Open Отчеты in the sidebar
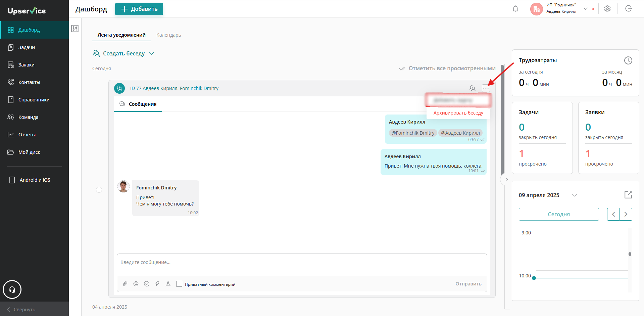644x316 pixels. 34,135
